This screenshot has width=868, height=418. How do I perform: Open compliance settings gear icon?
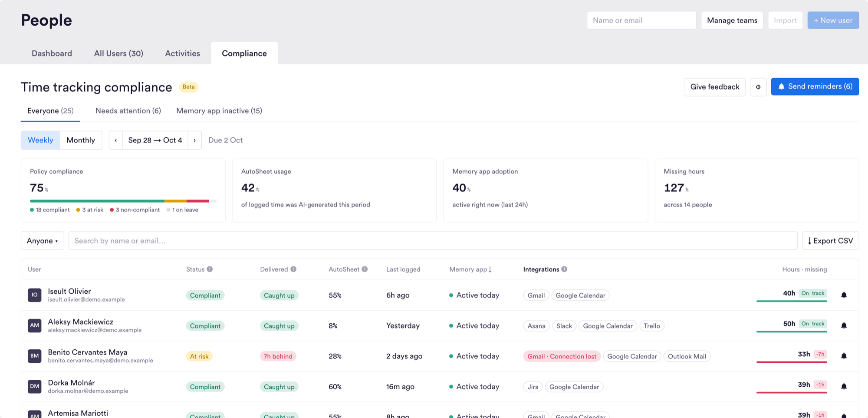758,87
